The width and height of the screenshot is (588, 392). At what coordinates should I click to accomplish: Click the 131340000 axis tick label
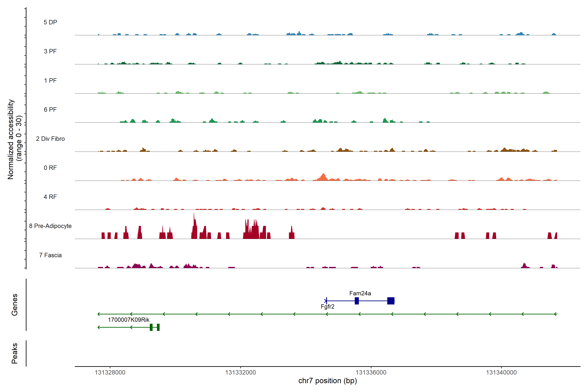tap(501, 373)
